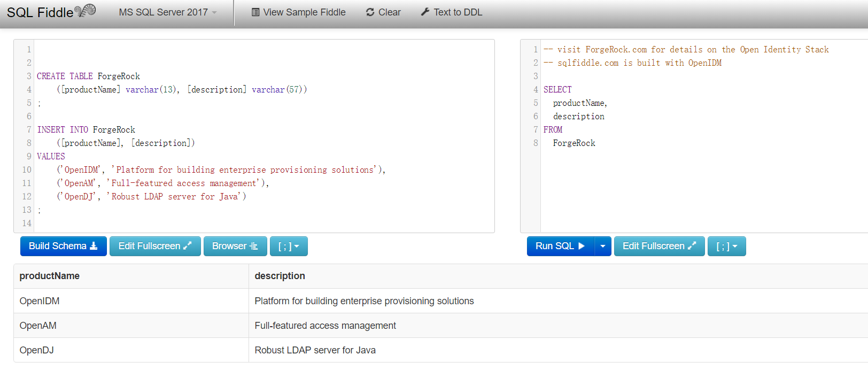The width and height of the screenshot is (868, 370).
Task: Expand the Run SQL options arrow
Action: click(x=603, y=246)
